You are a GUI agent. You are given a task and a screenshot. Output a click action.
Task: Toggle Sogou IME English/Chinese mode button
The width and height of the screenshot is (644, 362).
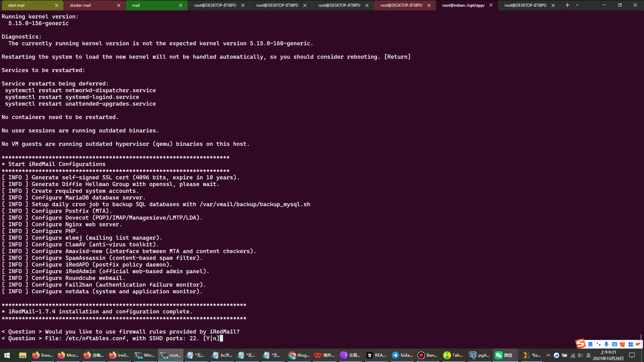pos(590,344)
